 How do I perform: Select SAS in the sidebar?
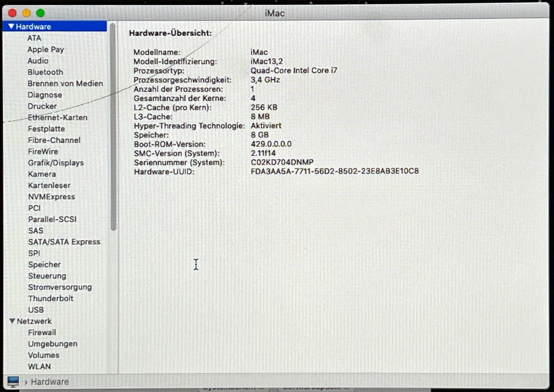pyautogui.click(x=36, y=230)
